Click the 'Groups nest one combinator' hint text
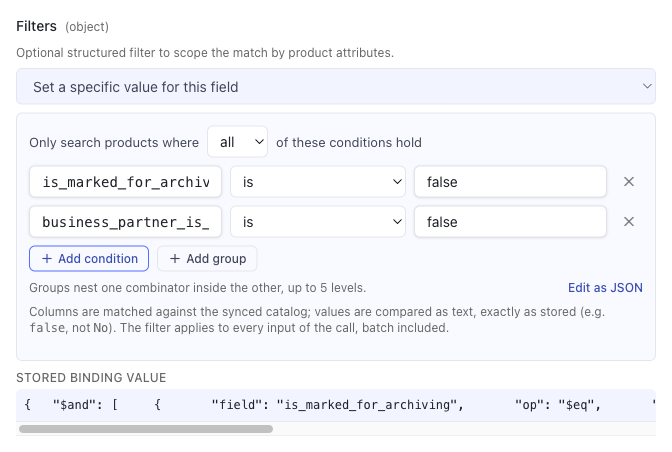672x452 pixels. pyautogui.click(x=198, y=287)
